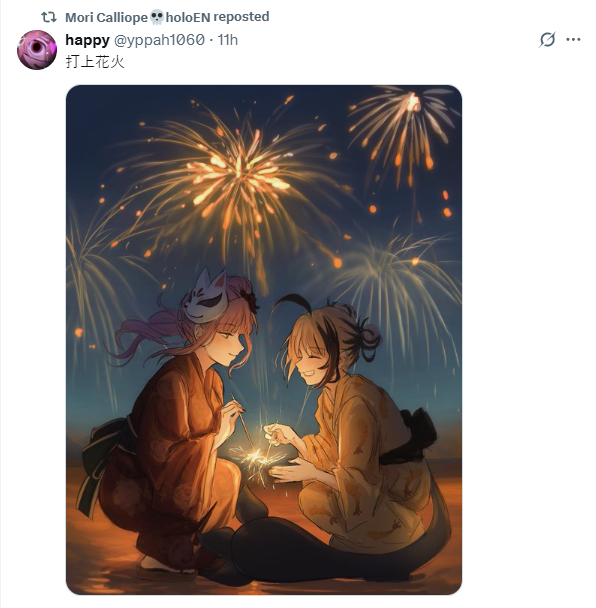
Task: Click the word "reposted" in the header
Action: pyautogui.click(x=241, y=17)
